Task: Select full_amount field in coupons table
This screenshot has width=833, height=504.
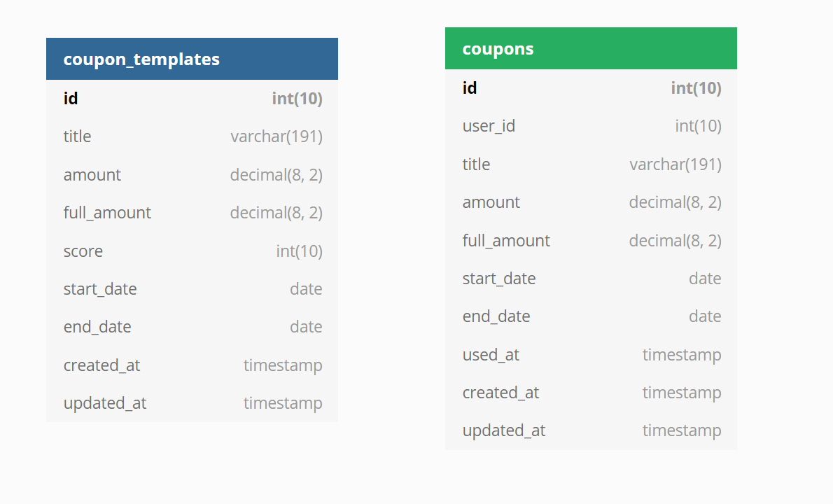Action: [591, 241]
